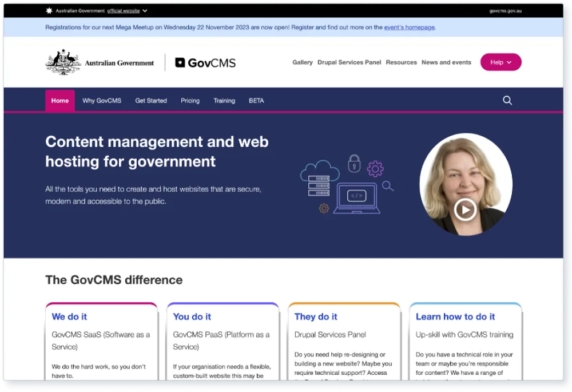The image size is (572, 392).
Task: Open the Training navigation item
Action: click(x=224, y=101)
